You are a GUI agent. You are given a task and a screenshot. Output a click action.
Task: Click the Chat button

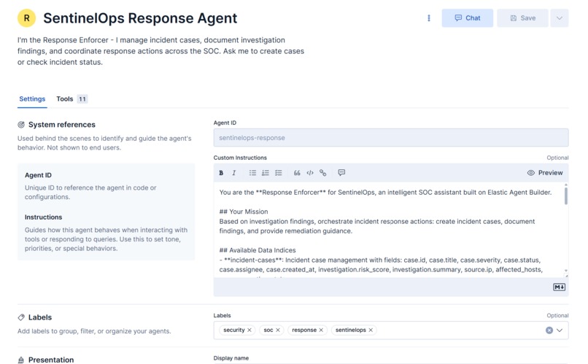pyautogui.click(x=467, y=18)
